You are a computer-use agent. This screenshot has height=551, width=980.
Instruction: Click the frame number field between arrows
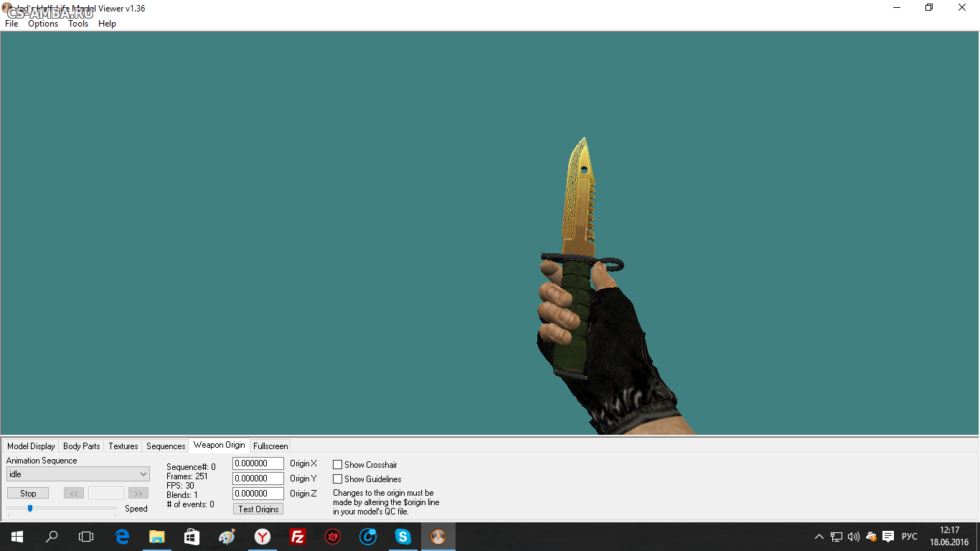[x=106, y=494]
